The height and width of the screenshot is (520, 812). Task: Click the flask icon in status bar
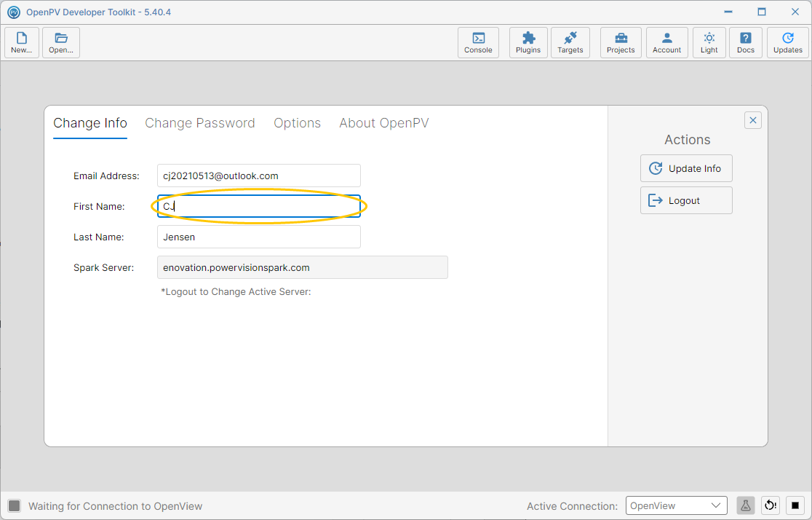(746, 505)
